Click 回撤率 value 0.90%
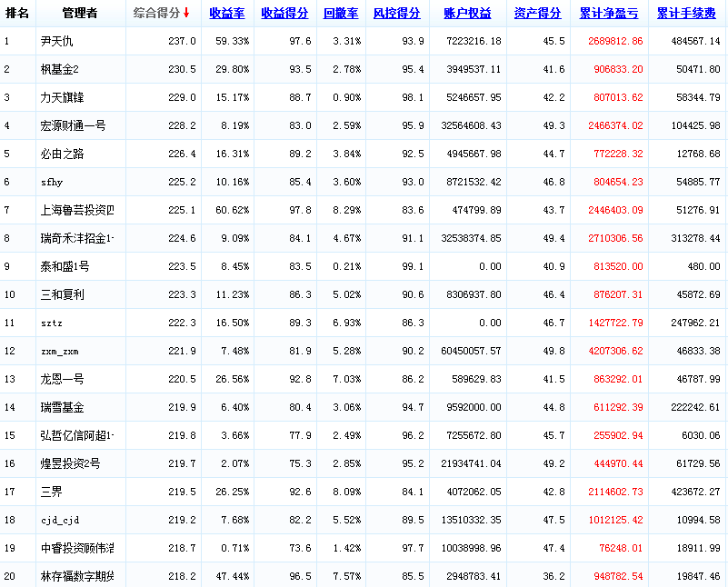The height and width of the screenshot is (587, 728). [x=347, y=97]
